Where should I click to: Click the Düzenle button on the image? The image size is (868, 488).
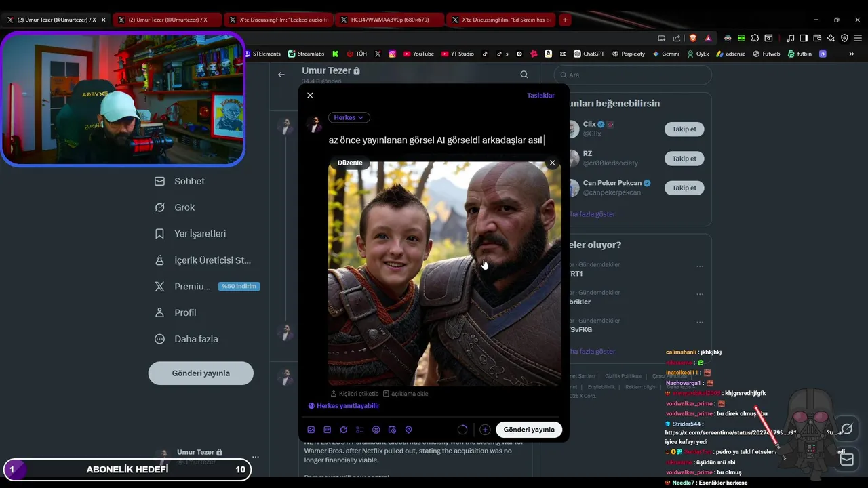[350, 163]
